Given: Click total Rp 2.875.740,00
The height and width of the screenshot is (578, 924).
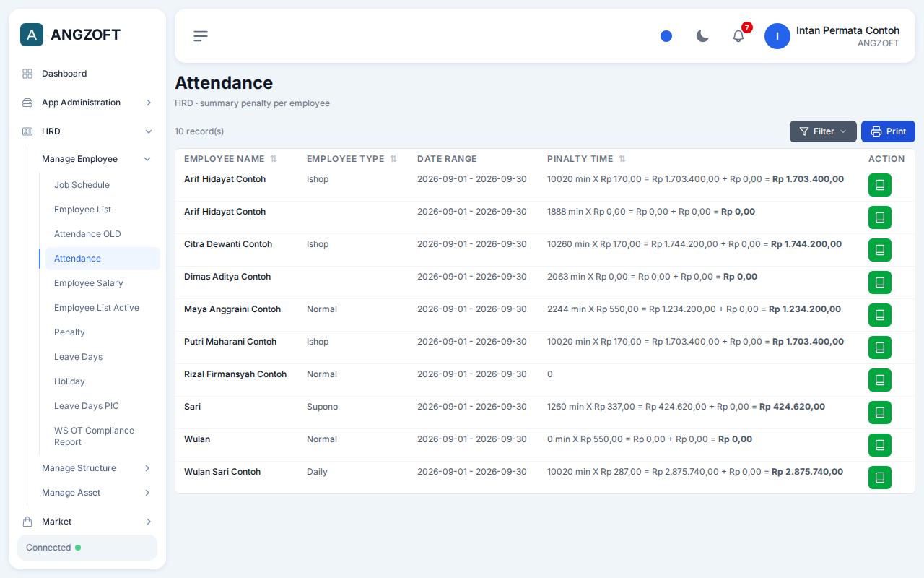Looking at the screenshot, I should tap(807, 472).
